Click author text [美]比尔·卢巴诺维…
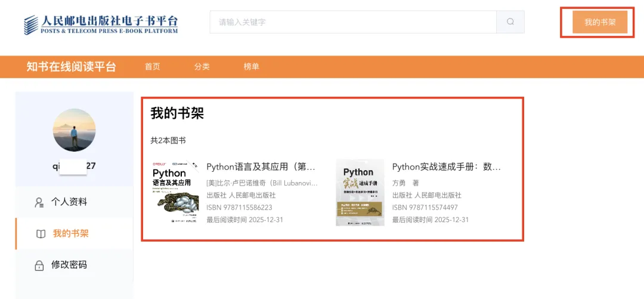The image size is (644, 299). 262,183
